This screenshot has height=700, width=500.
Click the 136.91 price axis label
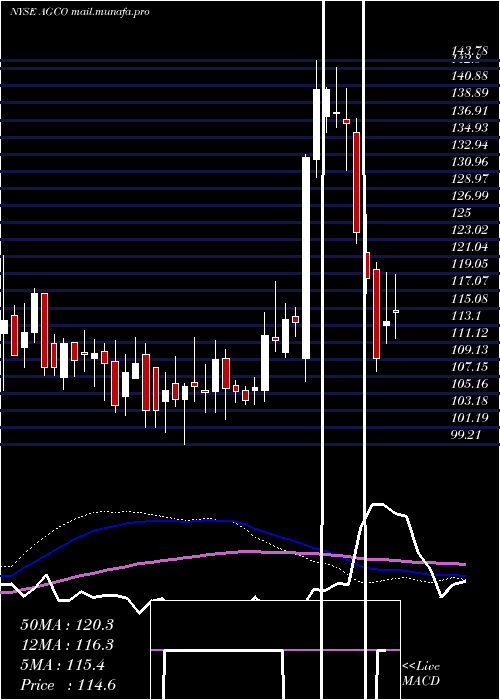469,110
